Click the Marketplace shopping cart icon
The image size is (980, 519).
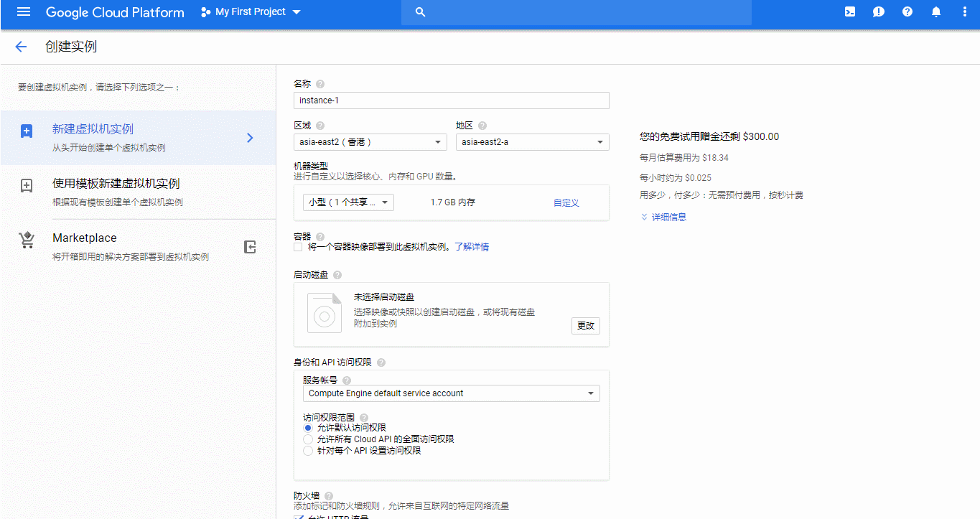tap(27, 240)
